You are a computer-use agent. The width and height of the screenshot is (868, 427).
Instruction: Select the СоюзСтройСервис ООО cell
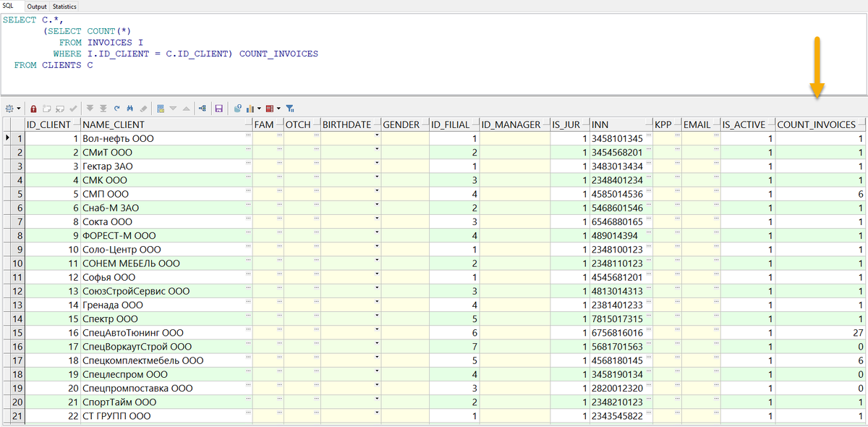click(167, 291)
